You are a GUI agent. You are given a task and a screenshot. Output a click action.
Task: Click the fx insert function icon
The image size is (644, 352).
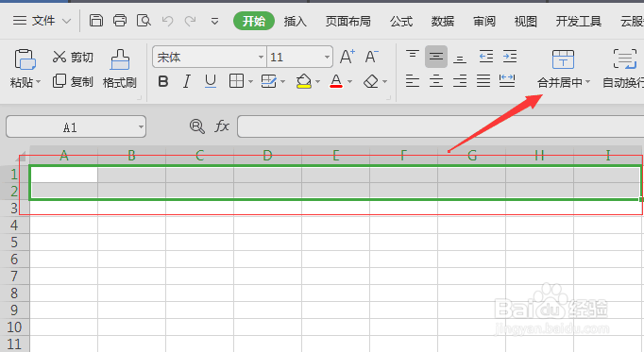click(222, 126)
